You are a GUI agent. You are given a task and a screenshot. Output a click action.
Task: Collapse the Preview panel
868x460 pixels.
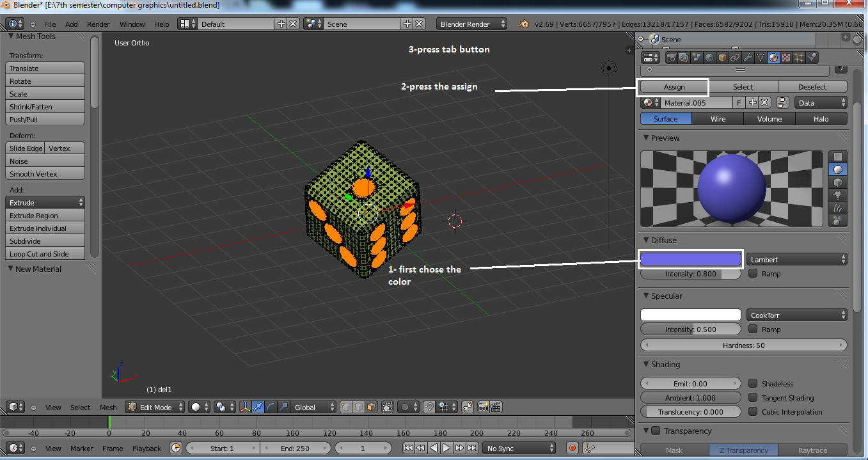tap(646, 138)
